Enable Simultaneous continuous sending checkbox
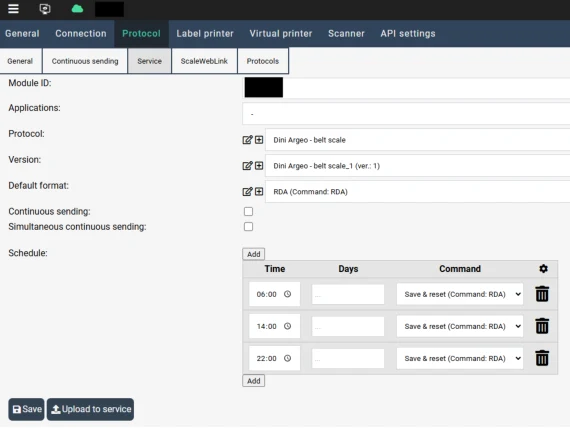Image resolution: width=570 pixels, height=428 pixels. click(x=248, y=227)
